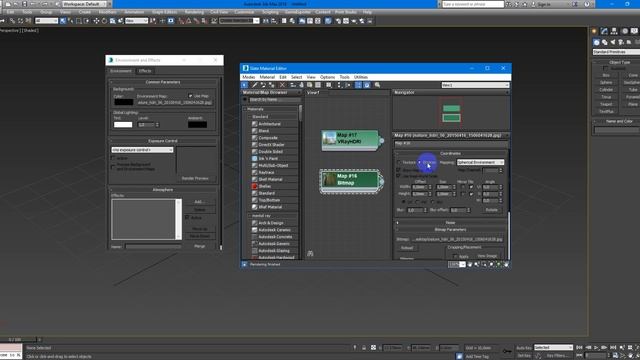Open the Create tab in command panel

tap(594, 31)
